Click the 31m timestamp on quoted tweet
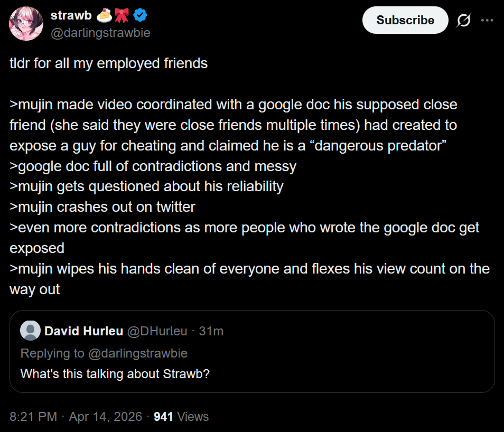Image resolution: width=504 pixels, height=432 pixels. coord(211,331)
